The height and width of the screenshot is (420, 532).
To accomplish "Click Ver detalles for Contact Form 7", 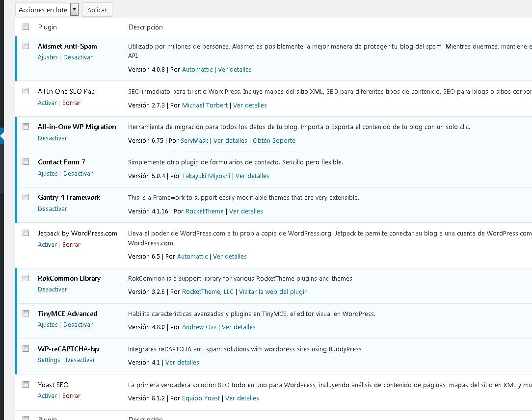I will [x=252, y=176].
